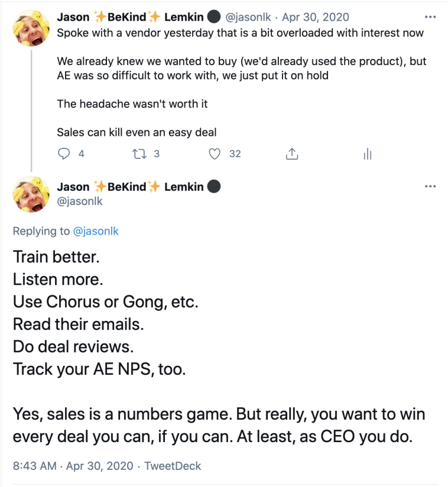448x487 pixels.
Task: Click the gray @jasonlk handle under reply author name
Action: 80,202
